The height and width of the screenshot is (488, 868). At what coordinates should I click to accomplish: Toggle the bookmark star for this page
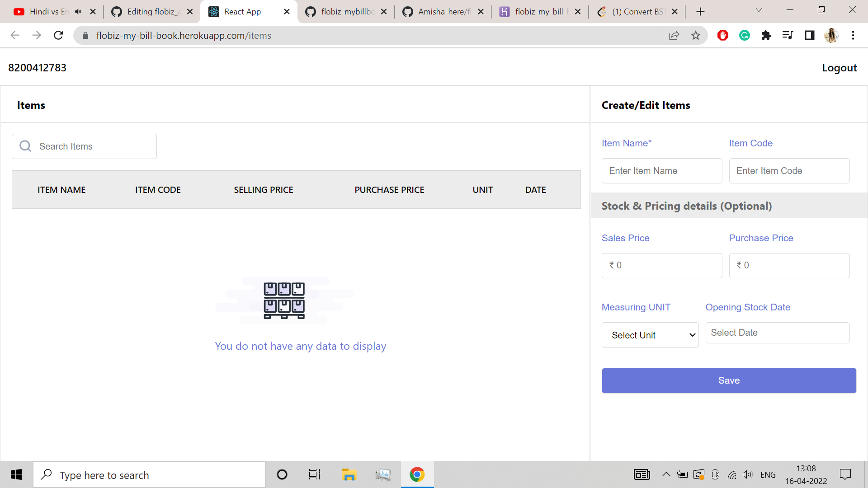click(x=696, y=35)
